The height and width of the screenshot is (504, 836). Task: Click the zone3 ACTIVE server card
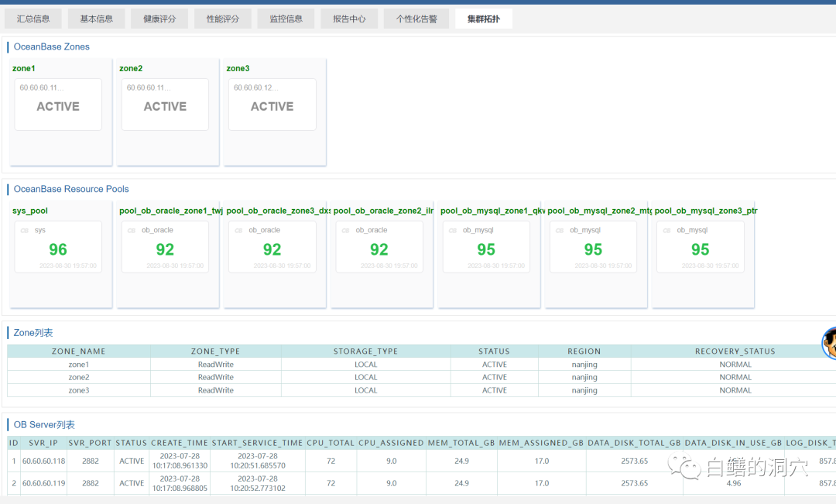pos(272,105)
